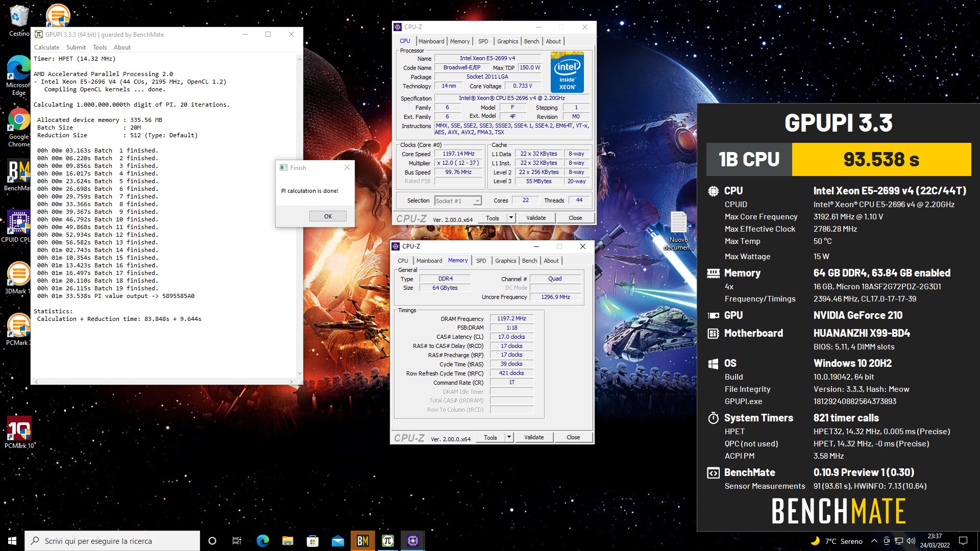This screenshot has height=551, width=980.
Task: Click weather widget showing 7°C Sereno
Action: pos(837,541)
